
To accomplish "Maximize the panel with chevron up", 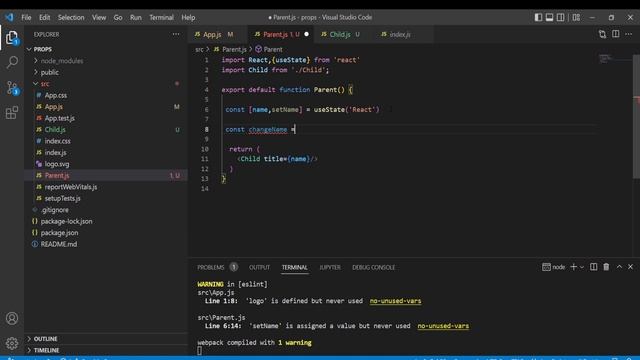I will (x=619, y=267).
